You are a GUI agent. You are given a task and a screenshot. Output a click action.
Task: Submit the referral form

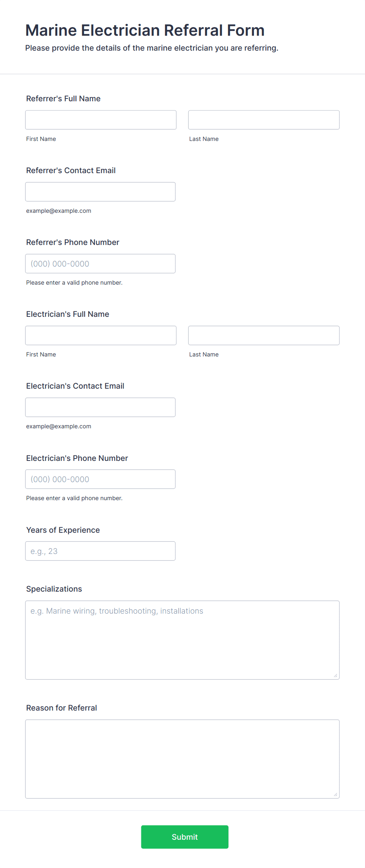point(185,837)
